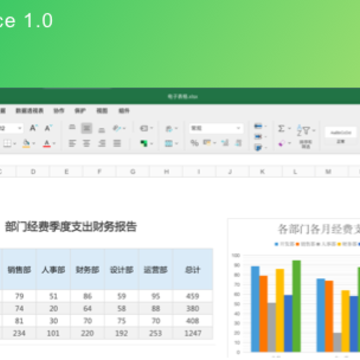The image size is (360, 360).
Task: Click the increase decimal icon
Action: pyautogui.click(x=238, y=143)
